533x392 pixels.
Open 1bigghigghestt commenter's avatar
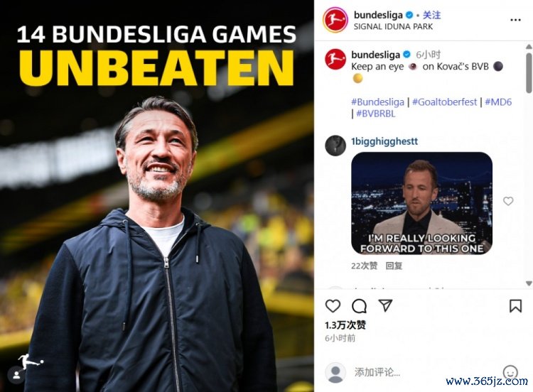(x=335, y=146)
